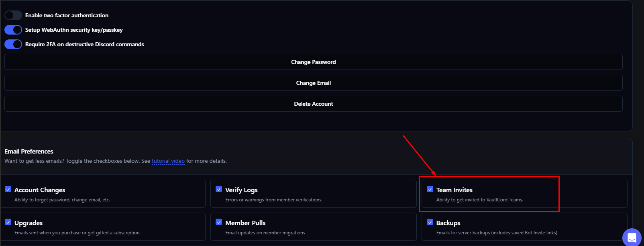
Task: Click the Member Pulls preference title
Action: [245, 223]
